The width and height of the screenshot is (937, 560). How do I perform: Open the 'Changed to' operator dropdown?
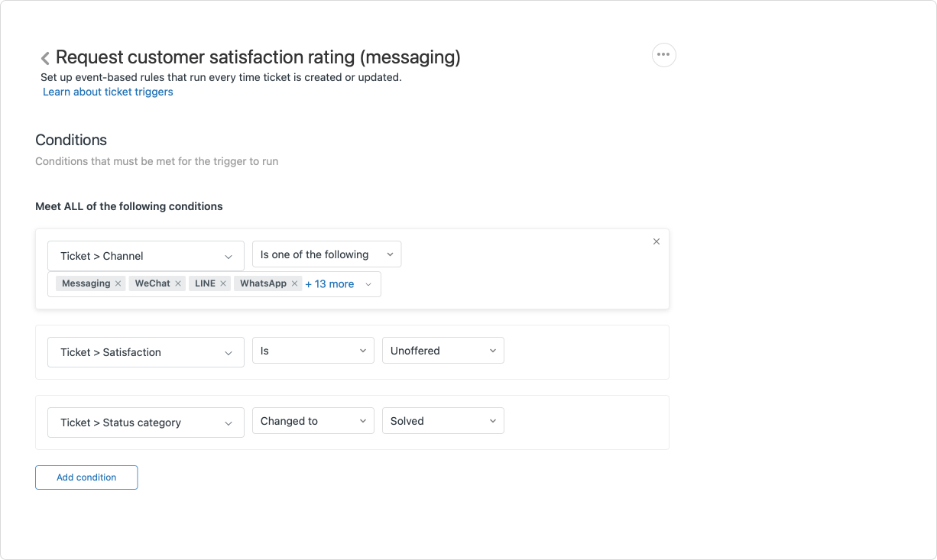(313, 421)
